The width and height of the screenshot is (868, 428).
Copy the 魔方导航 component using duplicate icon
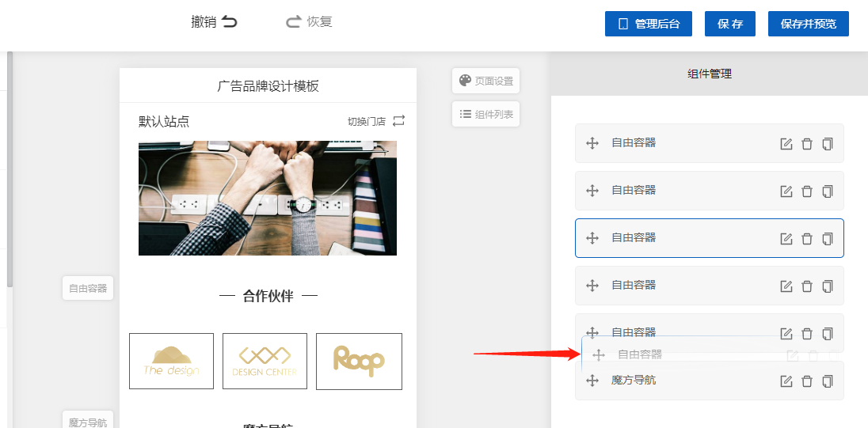828,381
